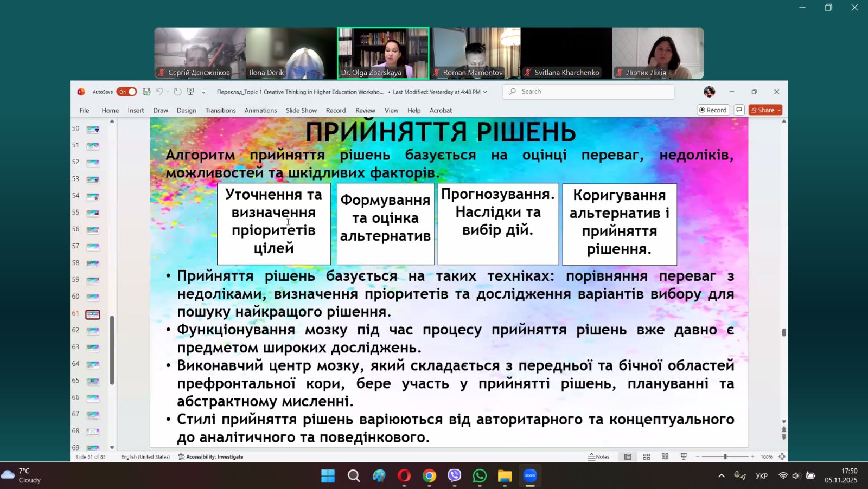The image size is (868, 489).
Task: Click the zoom slider handle
Action: point(725,457)
